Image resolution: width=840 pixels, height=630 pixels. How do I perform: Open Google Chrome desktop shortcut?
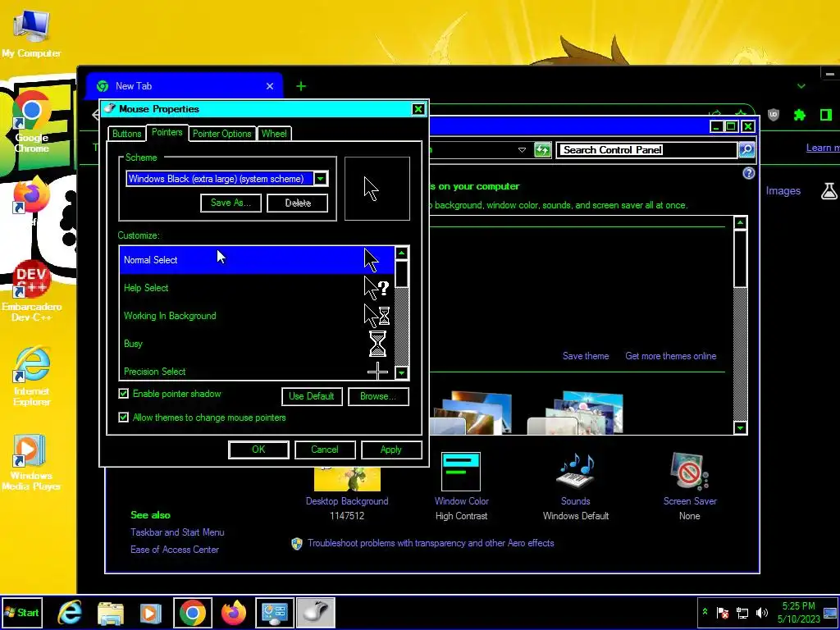[32, 121]
